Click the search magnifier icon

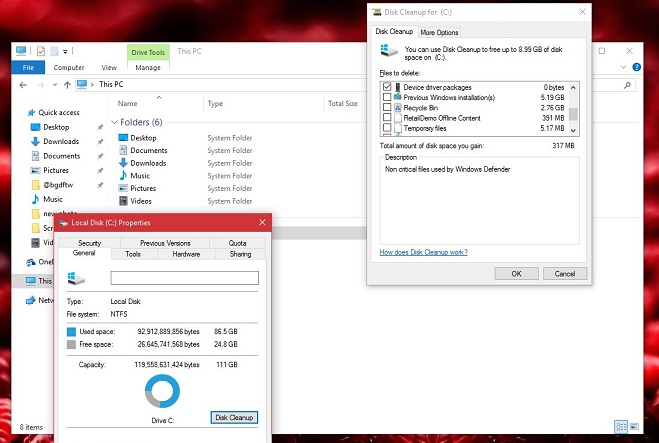pyautogui.click(x=627, y=85)
